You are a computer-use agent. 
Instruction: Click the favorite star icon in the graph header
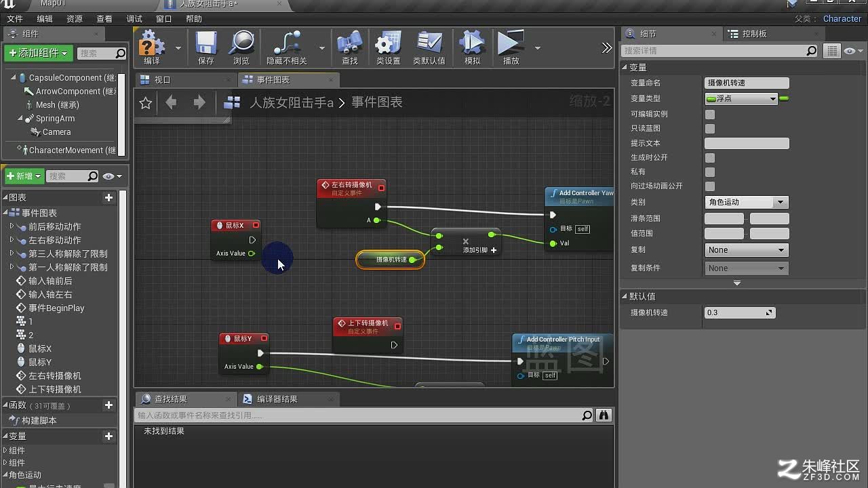(145, 102)
